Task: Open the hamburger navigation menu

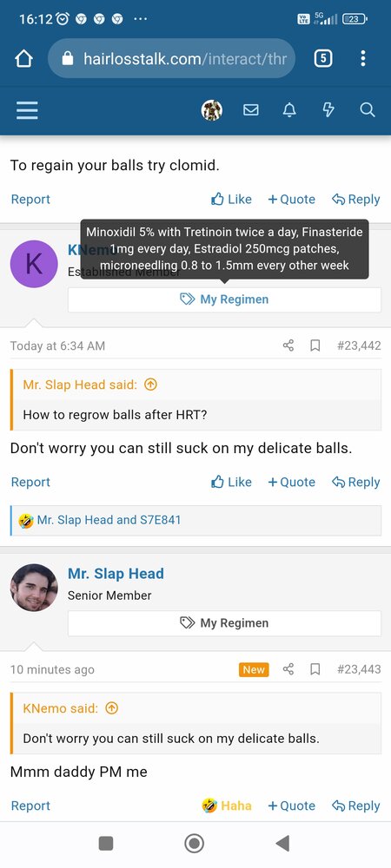Action: pos(27,110)
